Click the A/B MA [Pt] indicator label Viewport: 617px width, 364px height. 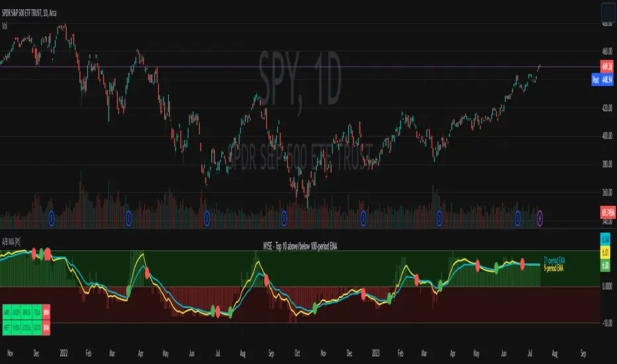coord(11,242)
